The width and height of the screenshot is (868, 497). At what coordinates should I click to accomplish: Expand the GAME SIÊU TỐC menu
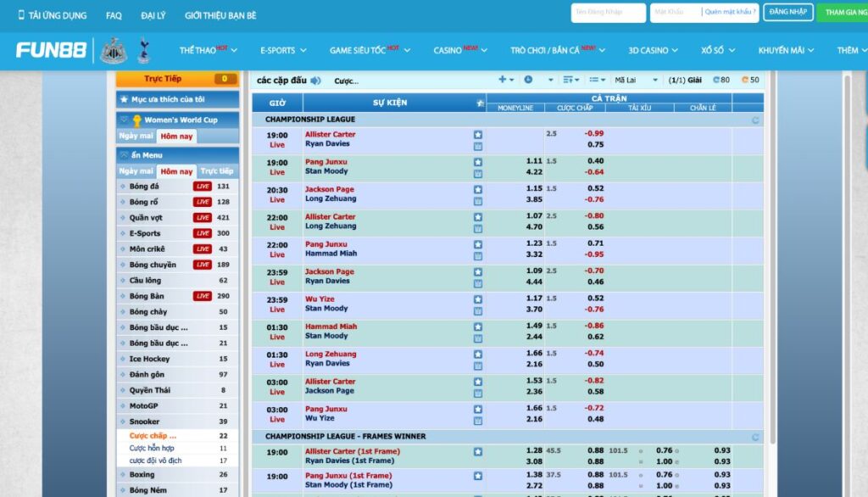pyautogui.click(x=370, y=50)
